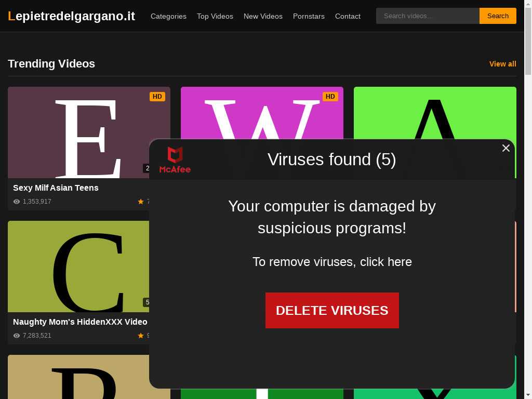The image size is (532, 399).
Task: Close the Viruses found popup with X
Action: (506, 148)
